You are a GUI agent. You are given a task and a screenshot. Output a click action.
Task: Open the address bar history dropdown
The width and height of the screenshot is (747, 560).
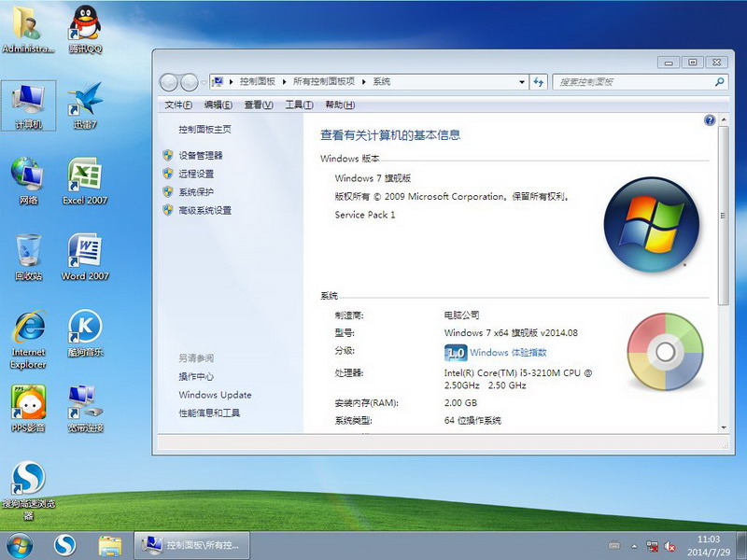tap(522, 82)
